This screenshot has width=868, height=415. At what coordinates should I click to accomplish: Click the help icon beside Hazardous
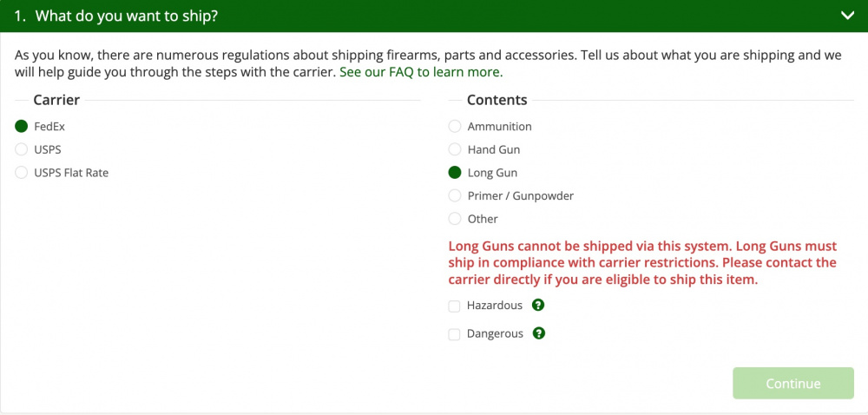click(x=537, y=305)
